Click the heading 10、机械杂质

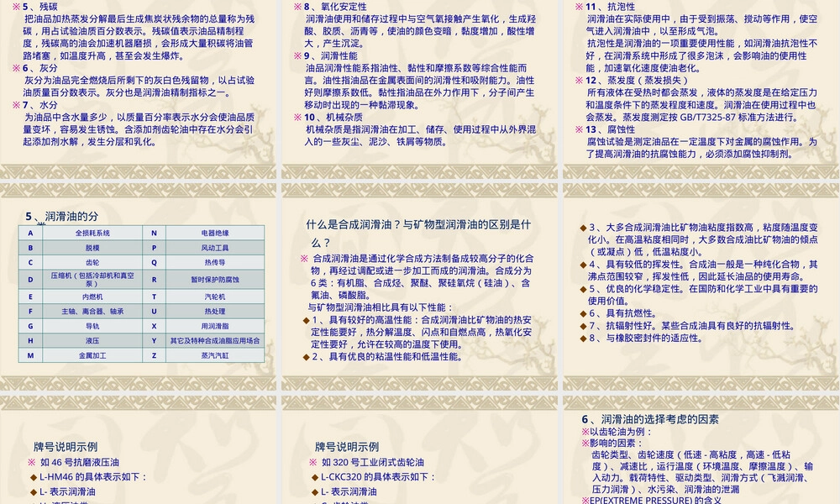pos(333,118)
